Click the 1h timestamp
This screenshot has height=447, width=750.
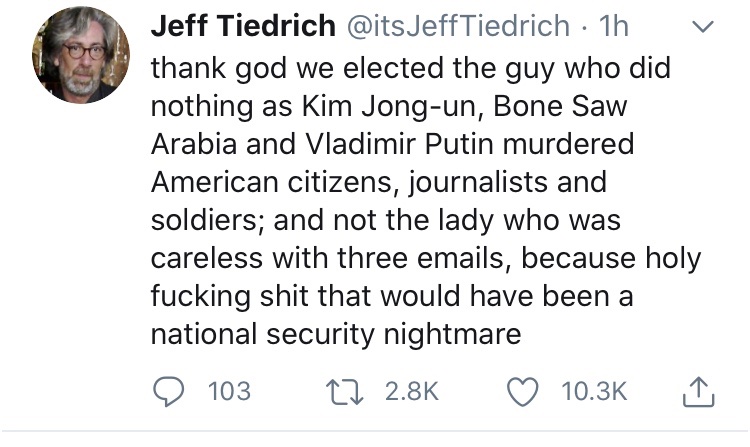610,27
